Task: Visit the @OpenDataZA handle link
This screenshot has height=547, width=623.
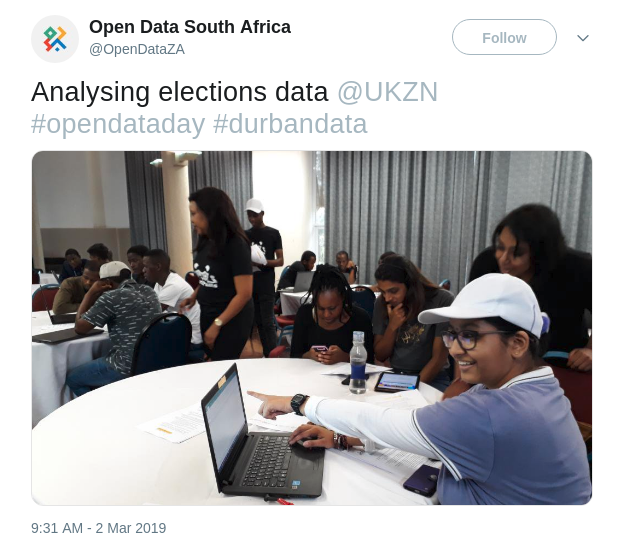Action: click(x=136, y=49)
